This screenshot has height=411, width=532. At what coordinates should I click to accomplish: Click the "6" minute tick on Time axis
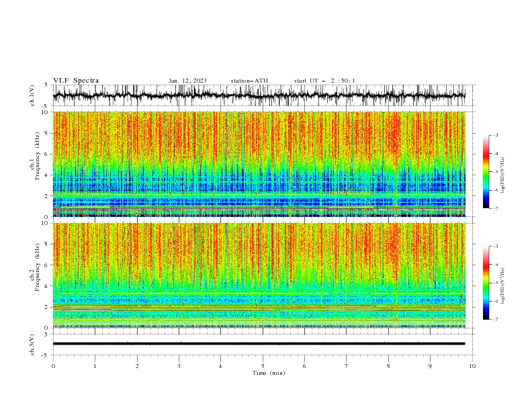[304, 366]
